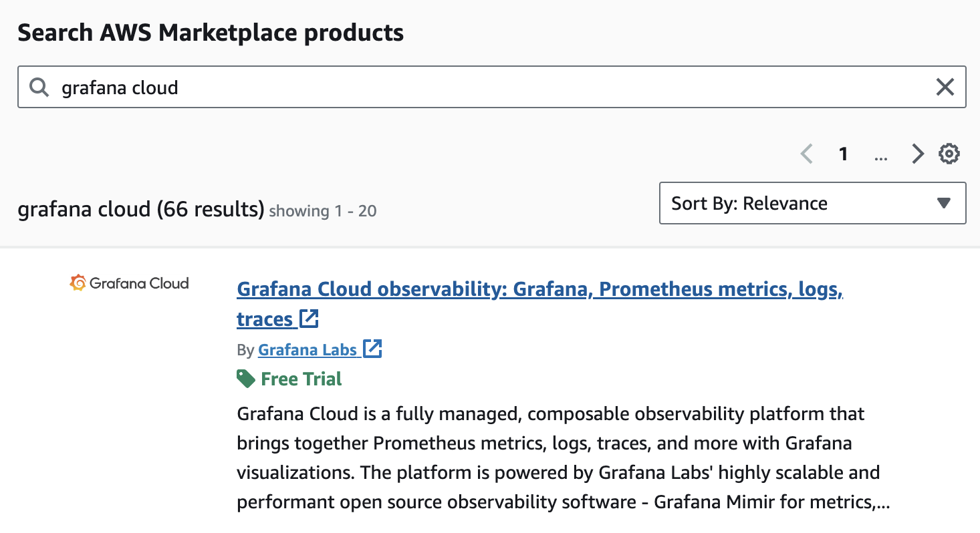Click "grafana cloud (66 results)" heading

click(141, 210)
